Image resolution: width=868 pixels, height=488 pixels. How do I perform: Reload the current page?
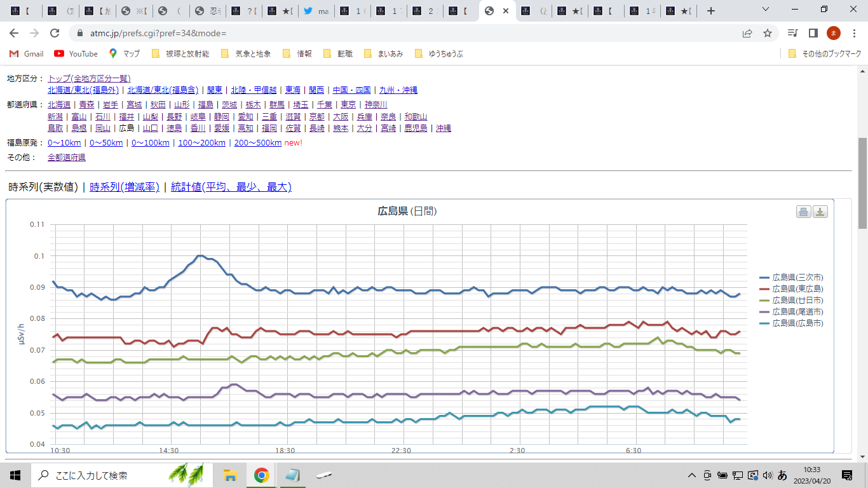(x=55, y=33)
